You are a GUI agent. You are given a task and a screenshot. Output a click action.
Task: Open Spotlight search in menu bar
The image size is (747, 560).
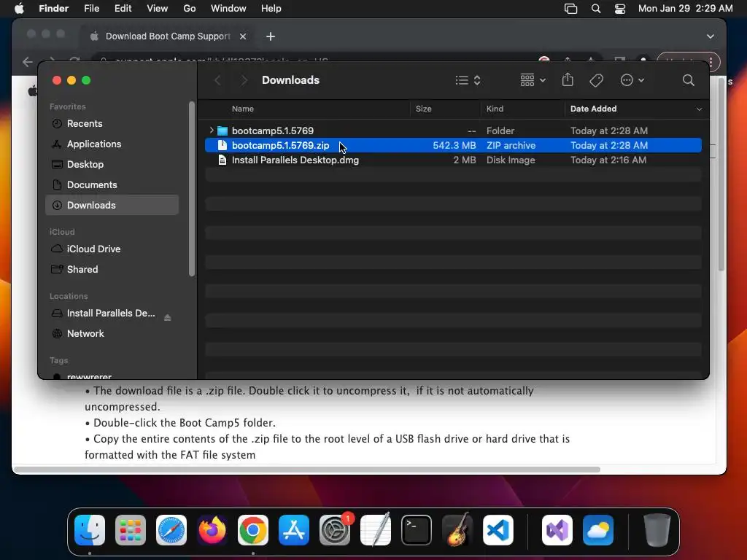pyautogui.click(x=595, y=9)
